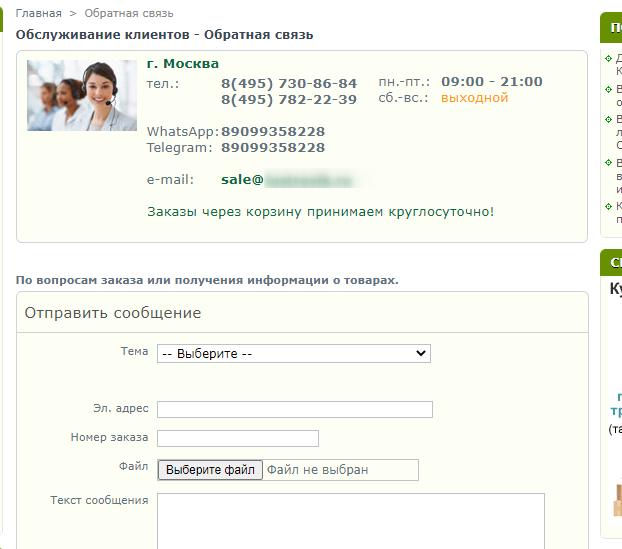This screenshot has height=549, width=622.
Task: Click the last bullet icon in top sidebar list
Action: tap(607, 206)
